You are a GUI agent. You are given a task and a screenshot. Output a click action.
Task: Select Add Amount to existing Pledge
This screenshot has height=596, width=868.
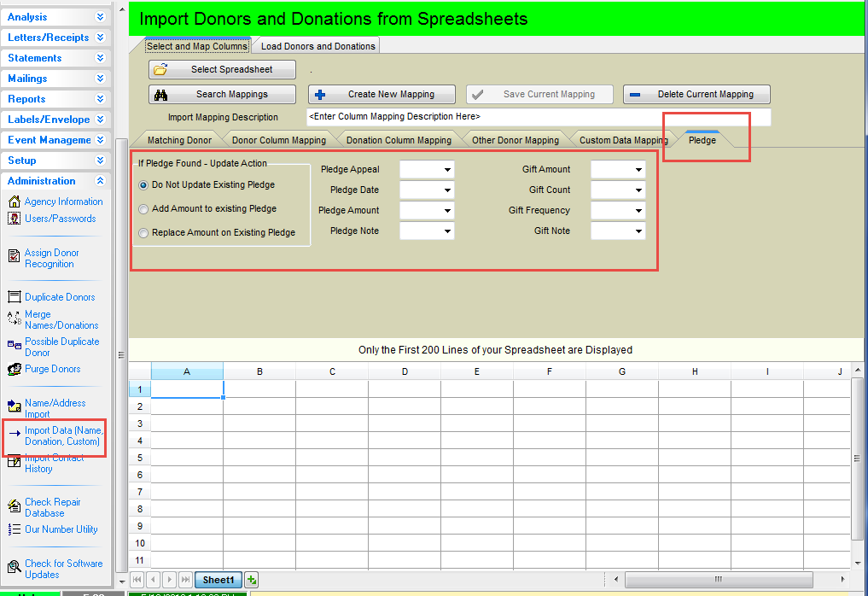[x=143, y=208]
